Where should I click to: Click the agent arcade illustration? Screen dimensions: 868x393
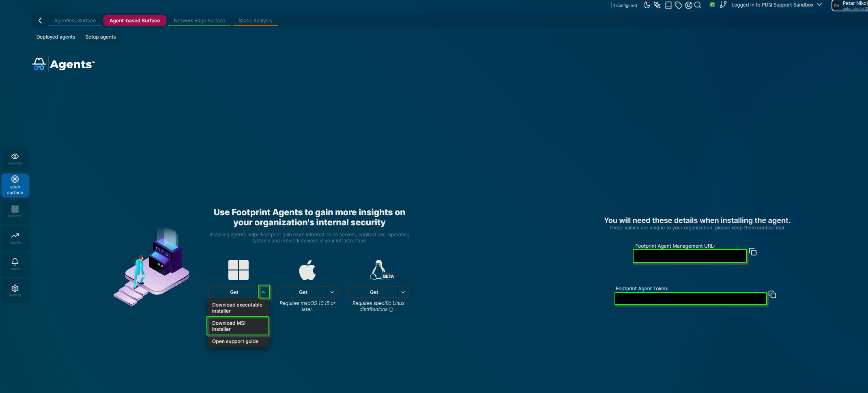(152, 266)
